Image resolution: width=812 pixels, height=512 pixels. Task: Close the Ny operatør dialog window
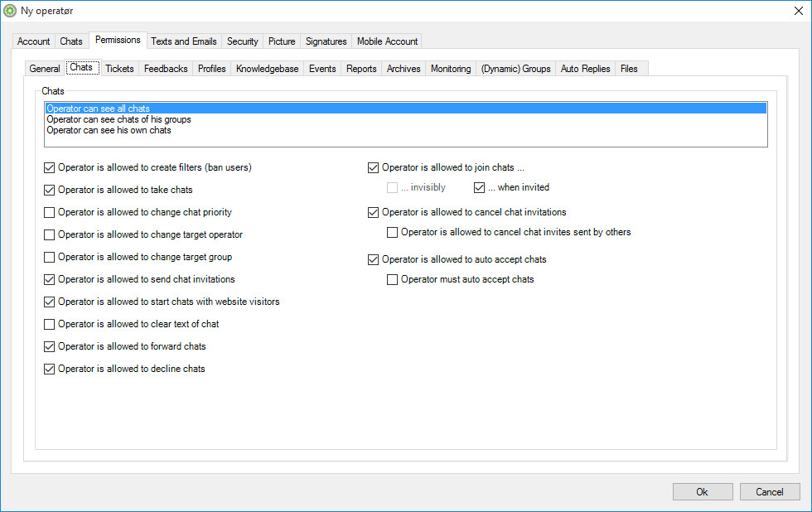click(798, 11)
